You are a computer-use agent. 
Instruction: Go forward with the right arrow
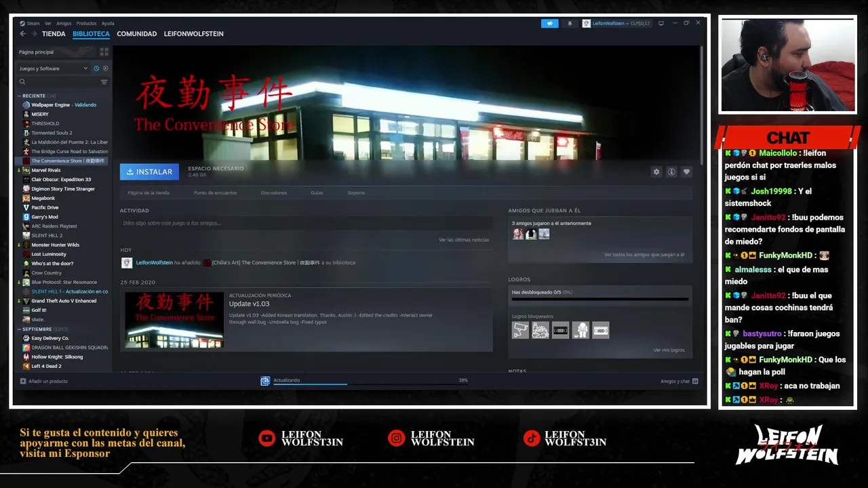click(34, 34)
